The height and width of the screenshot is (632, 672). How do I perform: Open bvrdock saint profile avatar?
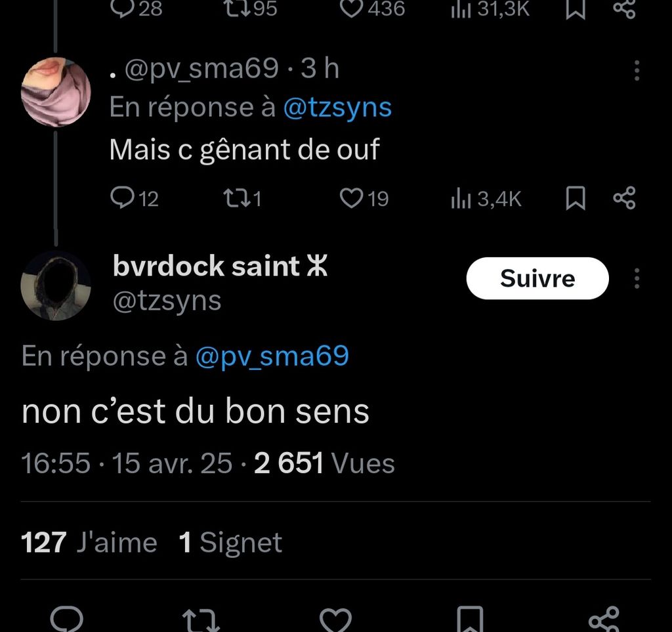[x=56, y=285]
